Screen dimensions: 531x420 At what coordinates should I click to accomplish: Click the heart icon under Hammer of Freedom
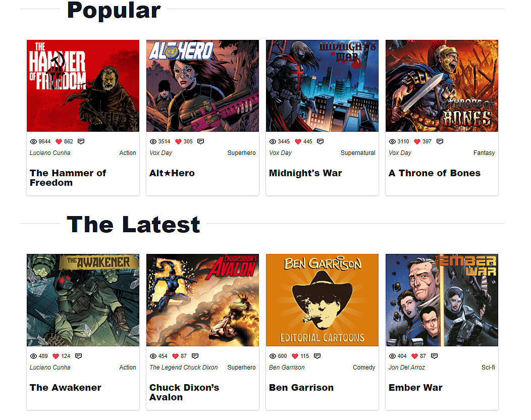click(59, 141)
